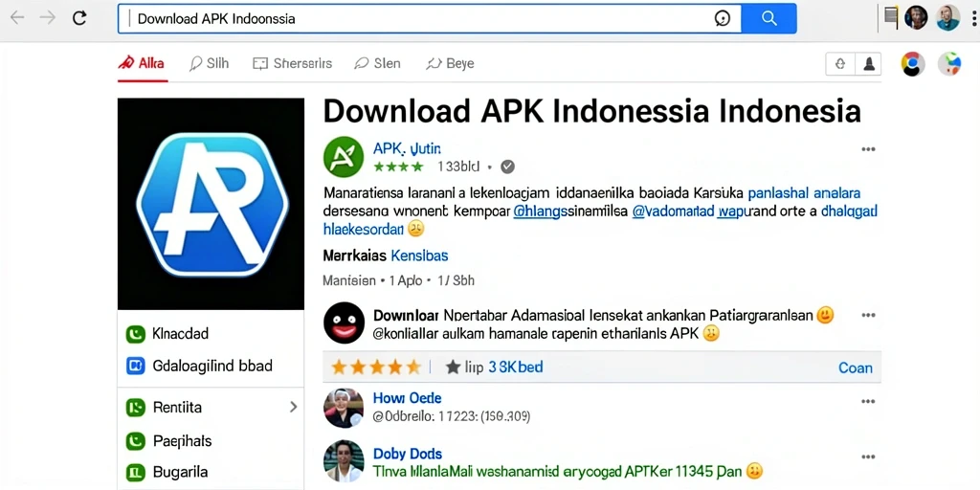Select the Gdaloagilind bbad sidebar entry
980x490 pixels.
point(212,366)
